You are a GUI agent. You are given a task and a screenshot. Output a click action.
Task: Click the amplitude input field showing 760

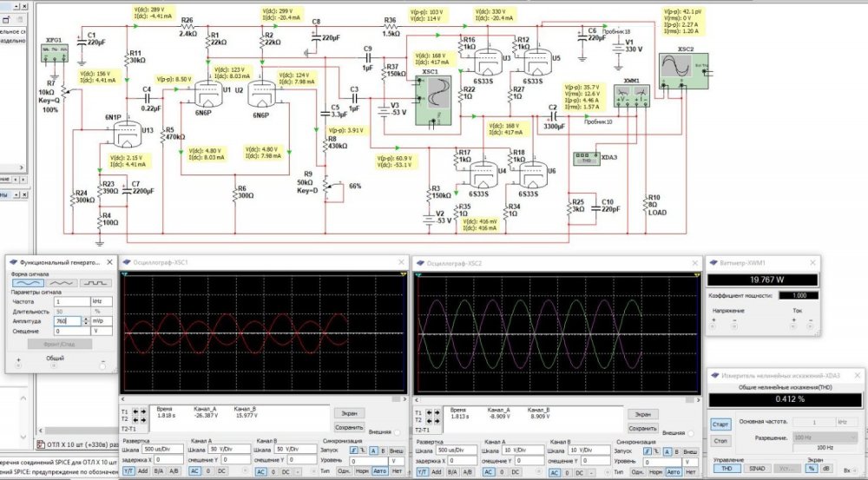(64, 320)
